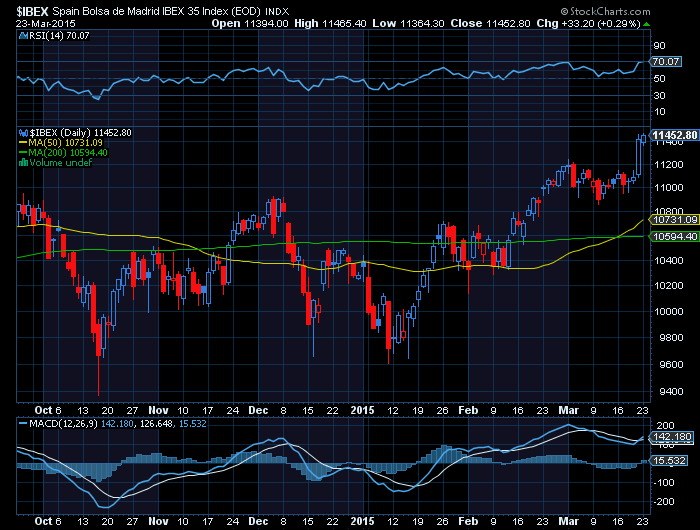Click the 10731.09 MA(50) axis tag

click(x=675, y=220)
